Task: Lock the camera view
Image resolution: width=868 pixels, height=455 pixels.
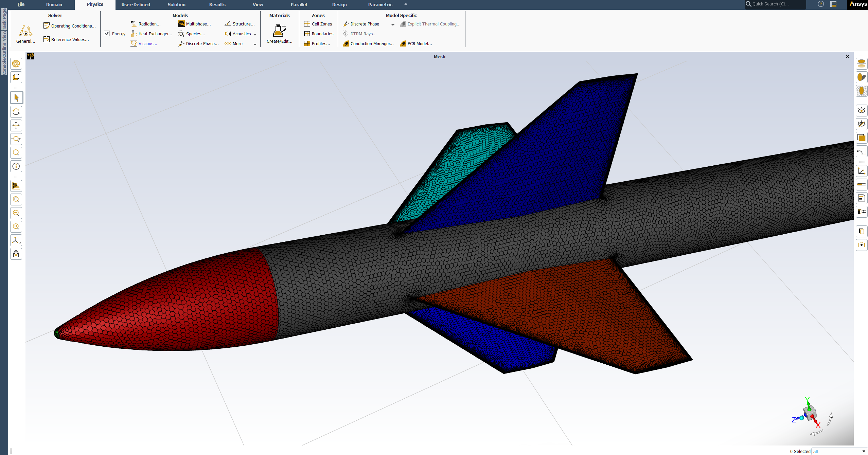Action: [16, 254]
